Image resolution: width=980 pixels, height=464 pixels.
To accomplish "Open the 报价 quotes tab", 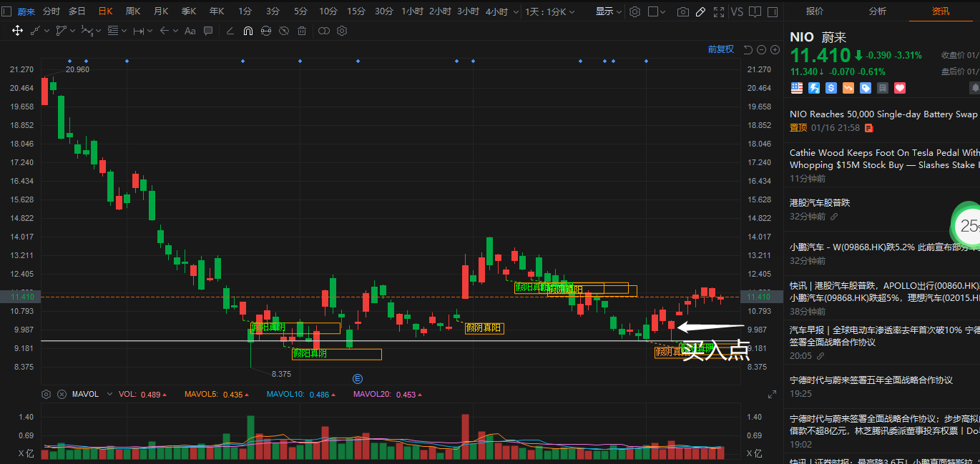I will coord(815,11).
